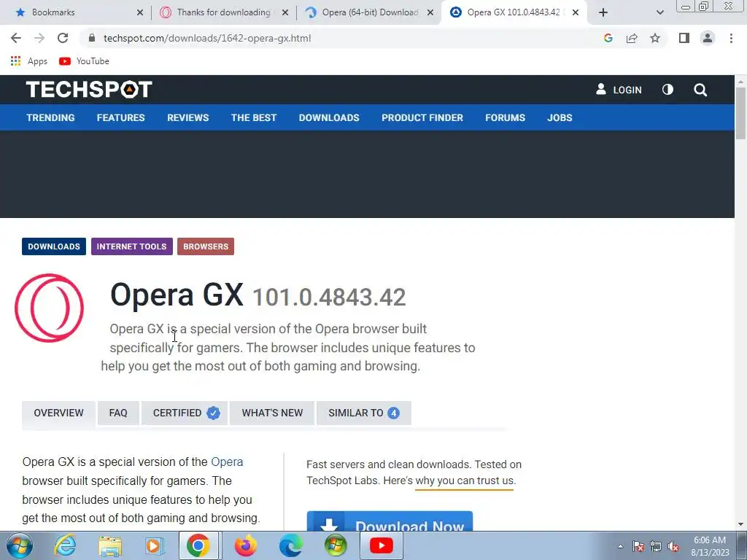Click the DOWNLOADS category tag

(54, 246)
